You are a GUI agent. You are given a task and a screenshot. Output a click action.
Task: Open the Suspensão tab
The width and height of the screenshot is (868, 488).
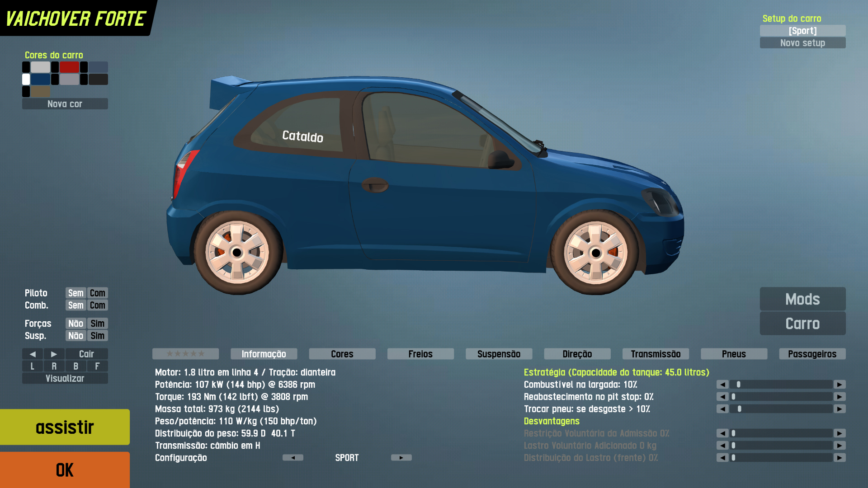coord(499,354)
